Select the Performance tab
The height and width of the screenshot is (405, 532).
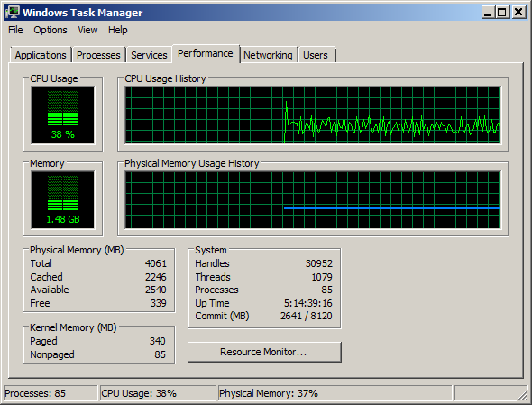(206, 53)
